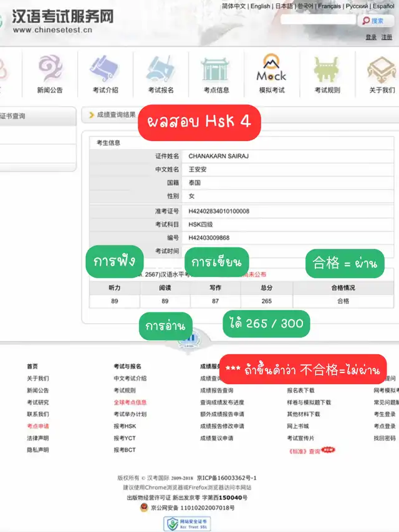Open the 考试介绍 scroll icon
Image resolution: width=399 pixels, height=532 pixels.
pyautogui.click(x=105, y=70)
